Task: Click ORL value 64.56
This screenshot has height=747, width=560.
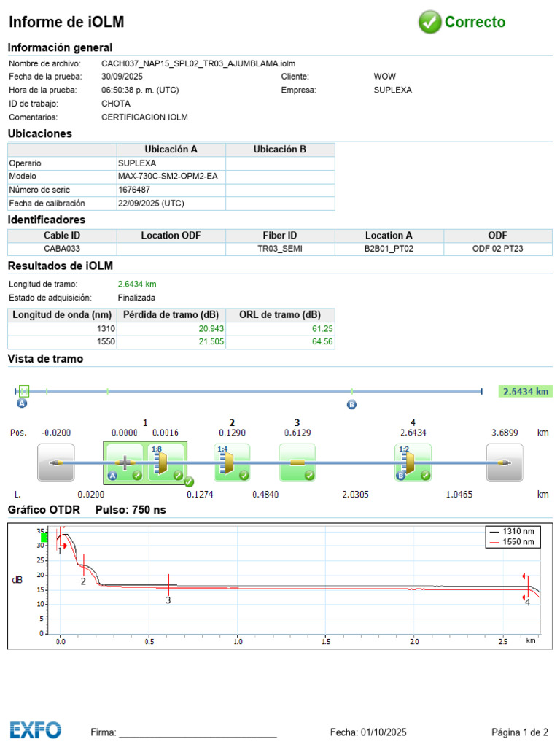Action: click(x=322, y=341)
